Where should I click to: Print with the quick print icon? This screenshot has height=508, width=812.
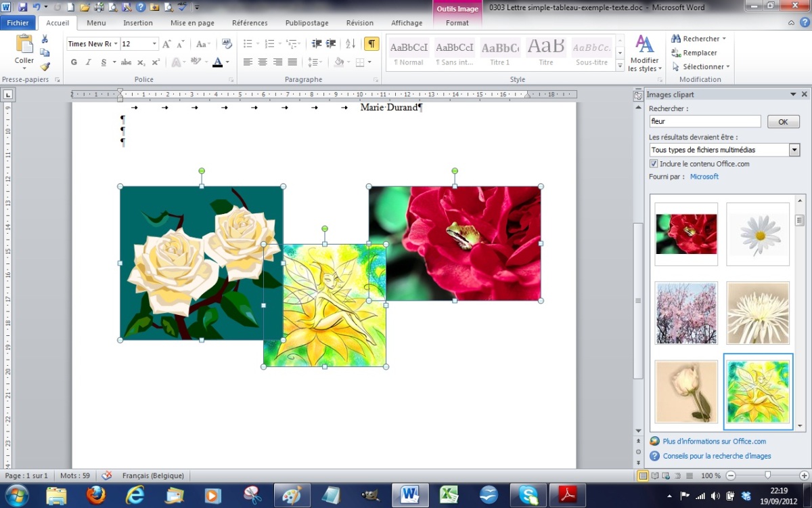pyautogui.click(x=99, y=7)
